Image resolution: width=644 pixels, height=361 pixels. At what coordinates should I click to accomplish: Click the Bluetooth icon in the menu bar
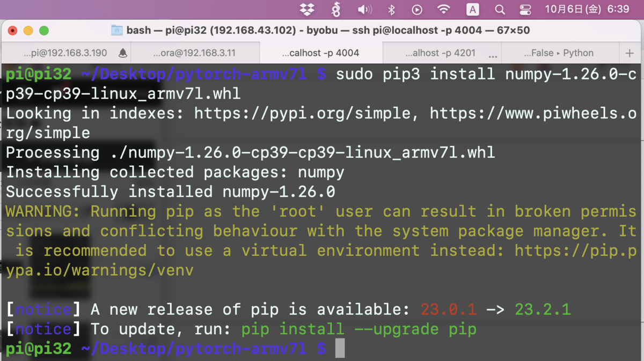tap(392, 10)
